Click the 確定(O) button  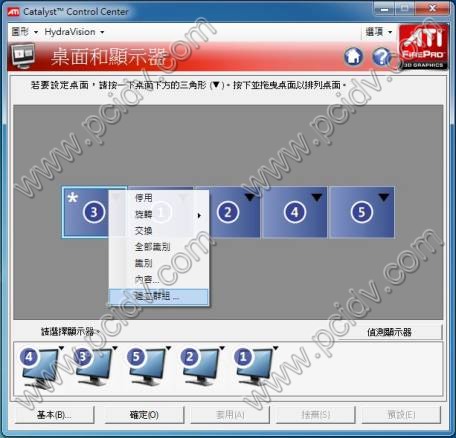144,415
